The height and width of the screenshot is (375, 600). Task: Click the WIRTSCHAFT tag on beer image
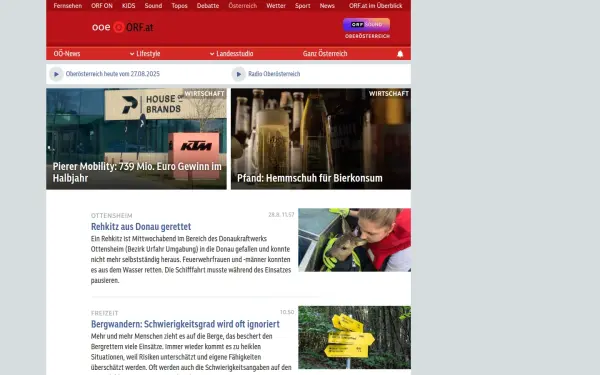pyautogui.click(x=389, y=94)
